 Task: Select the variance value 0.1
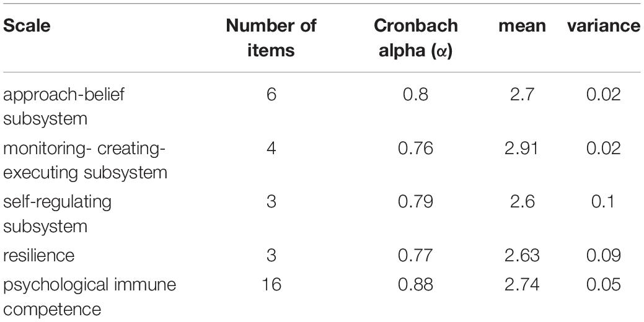603,202
